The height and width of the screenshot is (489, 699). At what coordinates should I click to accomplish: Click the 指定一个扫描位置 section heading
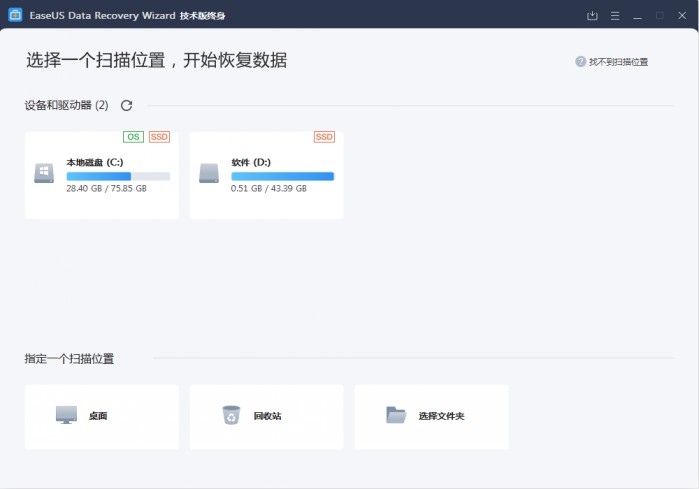69,359
